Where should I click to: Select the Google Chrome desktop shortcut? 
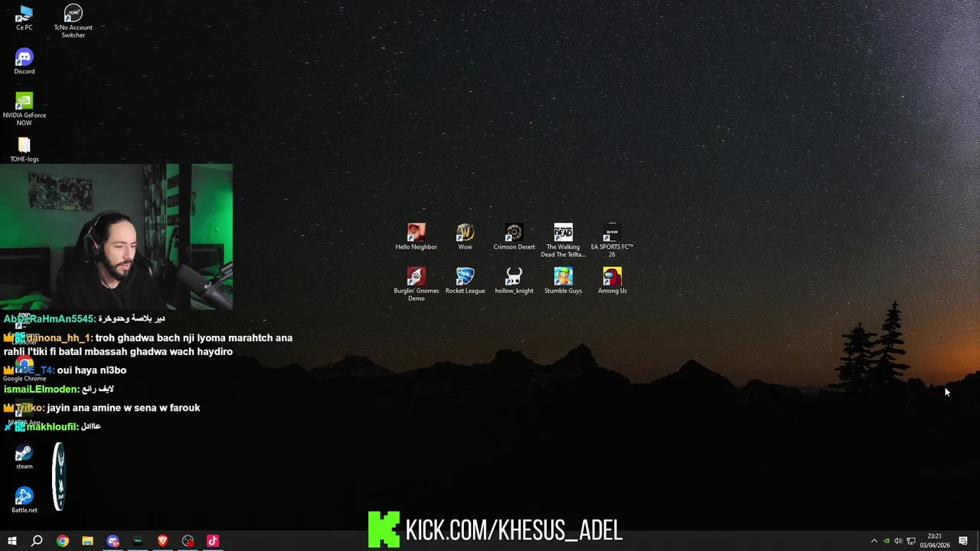pyautogui.click(x=24, y=369)
